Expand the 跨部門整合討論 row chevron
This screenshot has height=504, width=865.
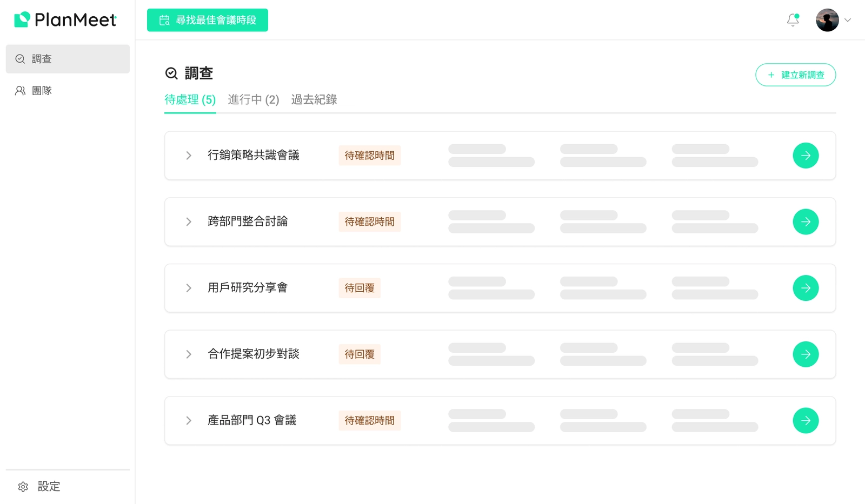[x=188, y=221]
